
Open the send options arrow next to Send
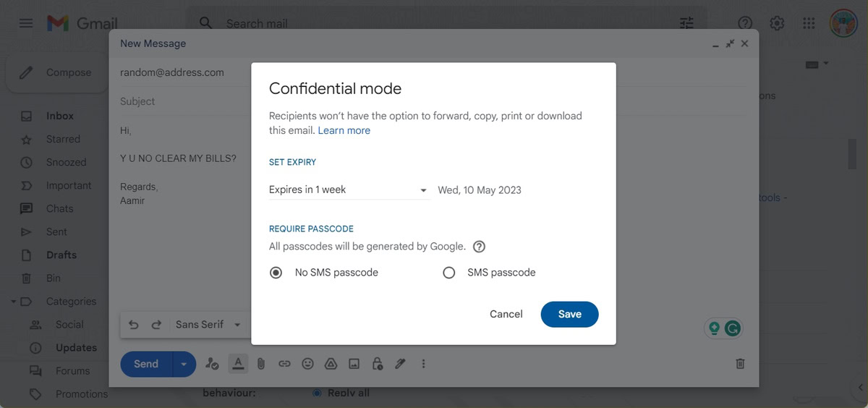tap(184, 364)
